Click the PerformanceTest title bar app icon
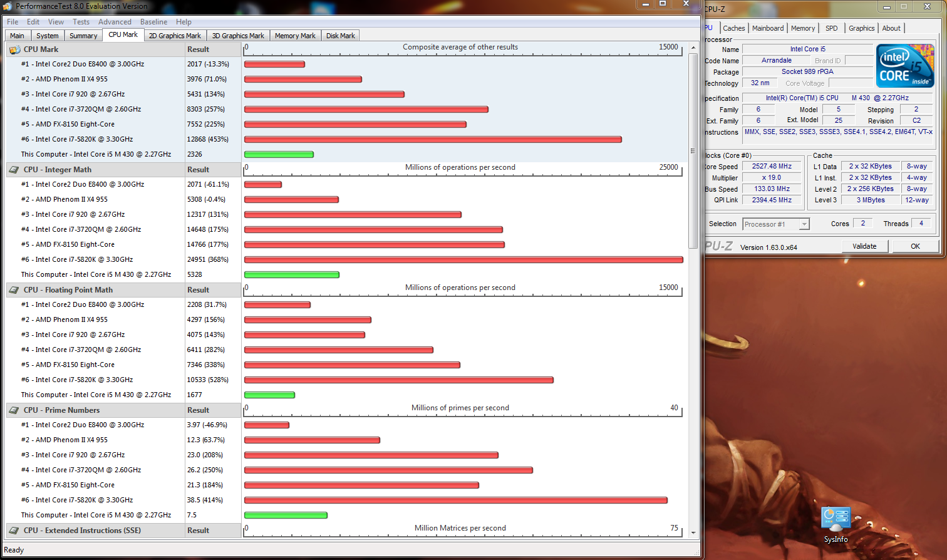The height and width of the screenshot is (560, 947). 8,6
